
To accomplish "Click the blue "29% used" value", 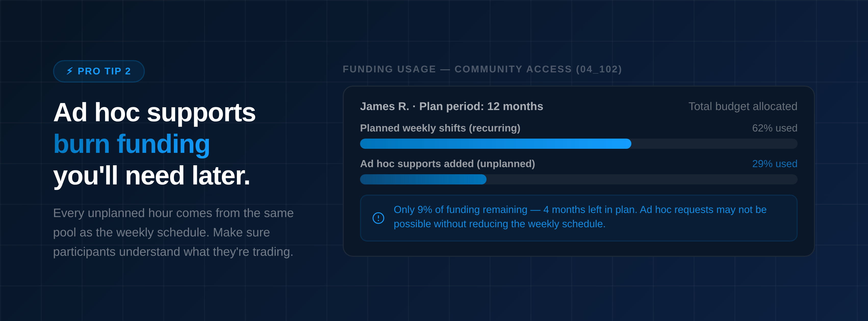I will (x=774, y=164).
